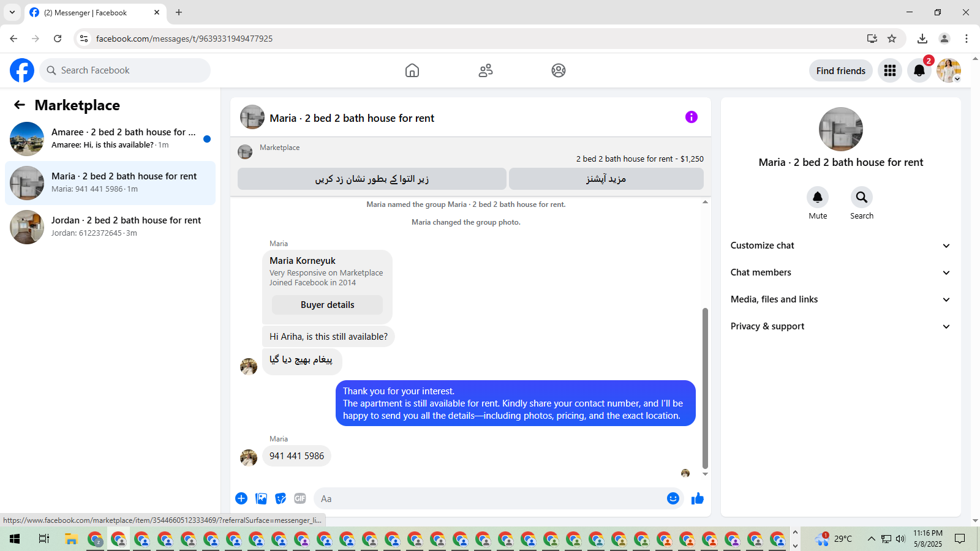
Task: Click the 'زیر التوا کے بطور نشان زد کریں' button
Action: [372, 179]
